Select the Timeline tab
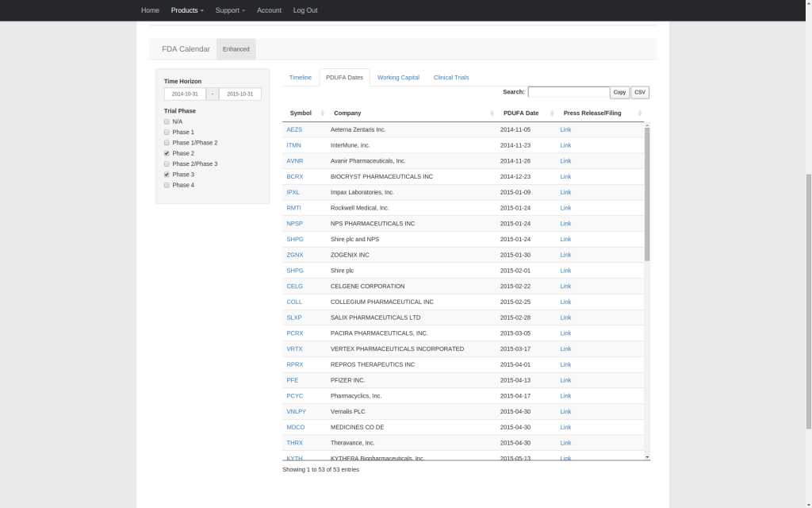This screenshot has height=508, width=812. click(301, 77)
